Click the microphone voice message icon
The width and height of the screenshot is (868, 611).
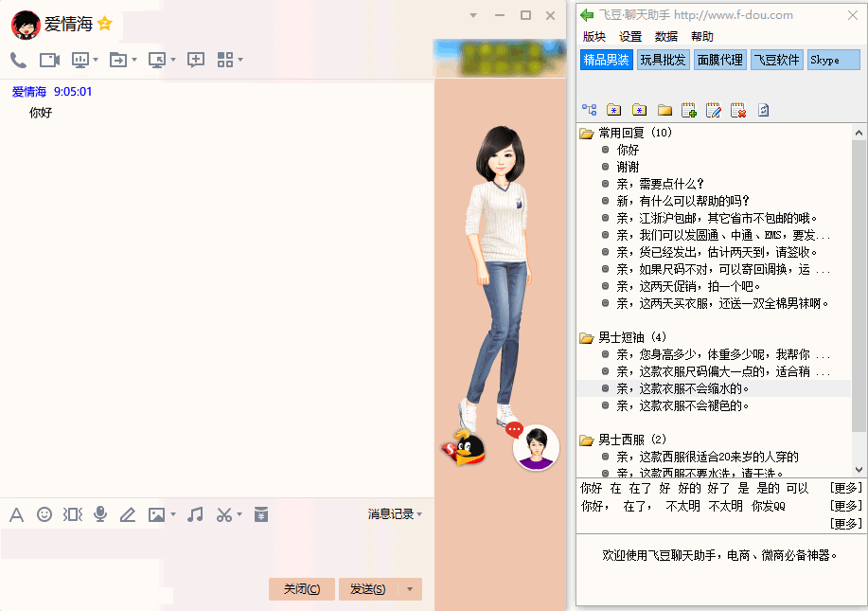pos(100,514)
